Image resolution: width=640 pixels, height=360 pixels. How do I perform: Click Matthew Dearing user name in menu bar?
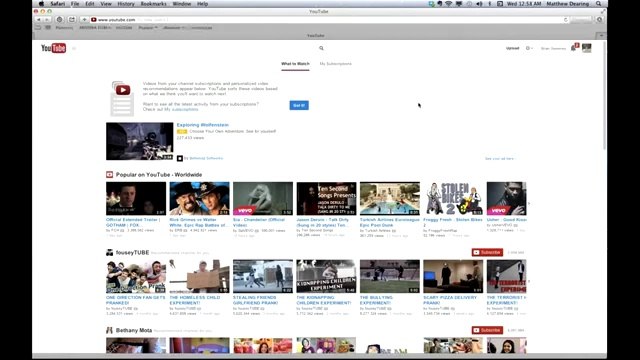(567, 4)
